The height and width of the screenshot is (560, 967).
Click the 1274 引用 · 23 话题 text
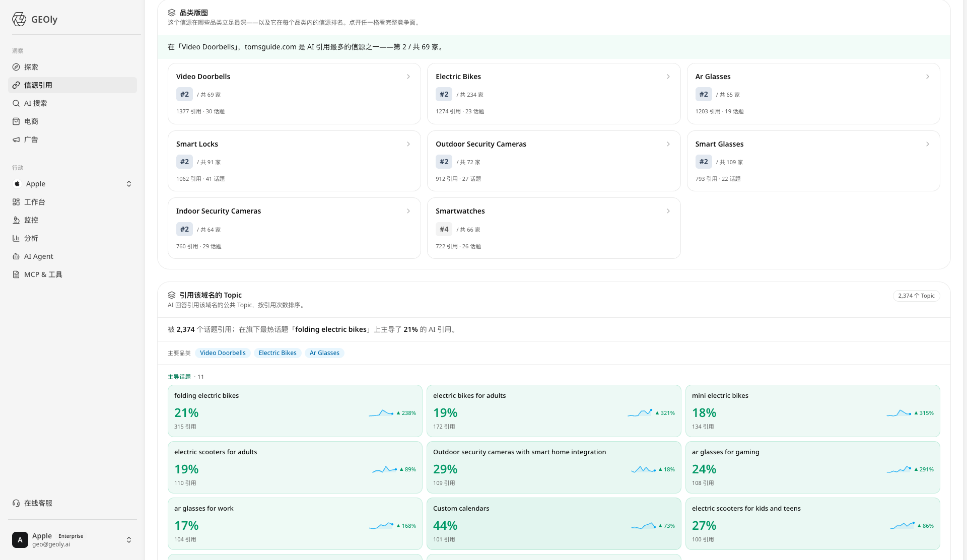point(460,111)
